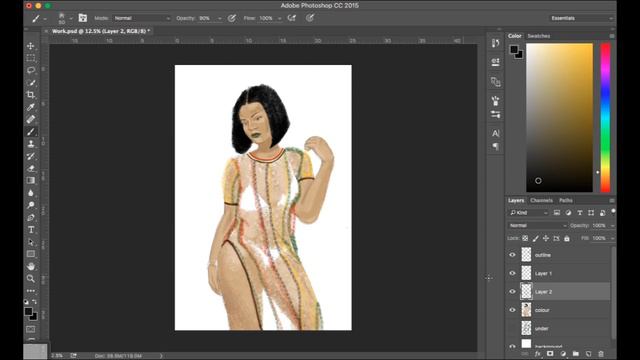Select the Dodge tool
This screenshot has height=360, width=640.
31,205
